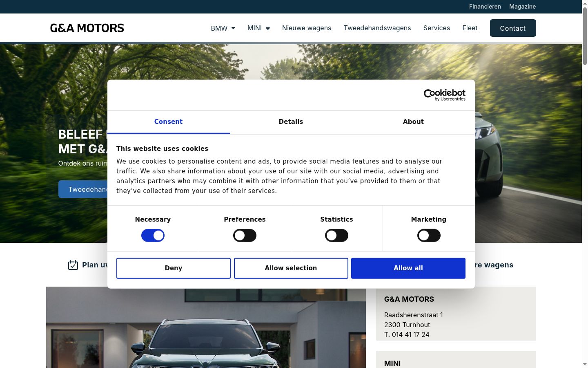Click Allow selection button
The image size is (588, 368).
(291, 268)
